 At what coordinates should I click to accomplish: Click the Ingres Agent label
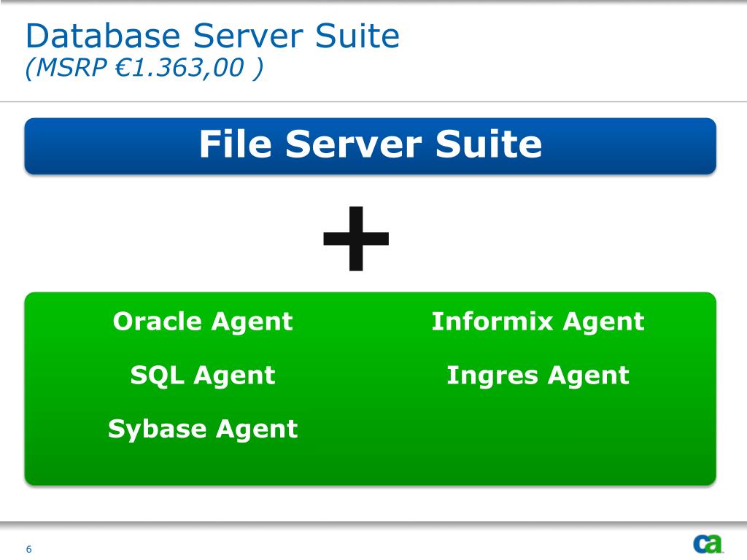[538, 376]
